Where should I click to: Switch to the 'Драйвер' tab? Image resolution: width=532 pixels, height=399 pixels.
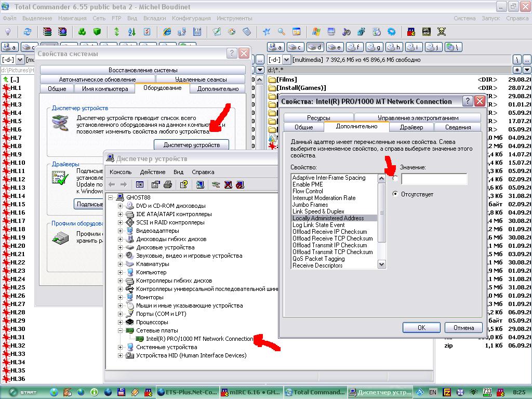point(411,127)
